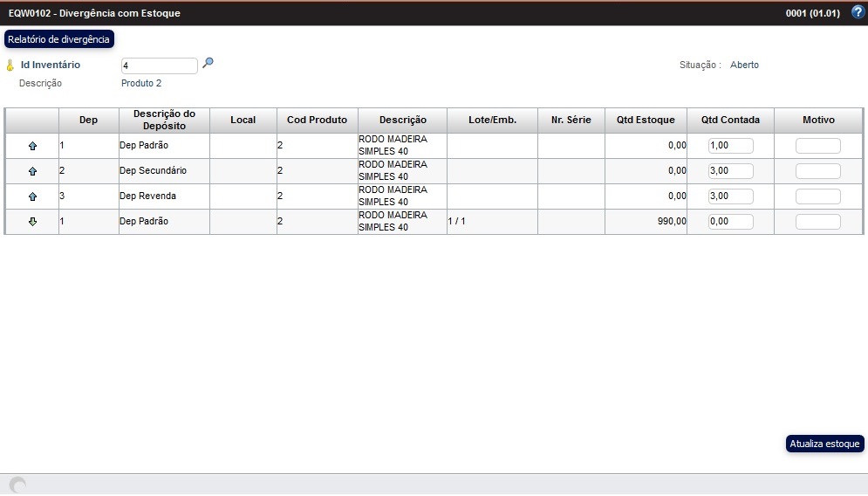Edit Qtd Contada field showing 1,00

(x=730, y=146)
